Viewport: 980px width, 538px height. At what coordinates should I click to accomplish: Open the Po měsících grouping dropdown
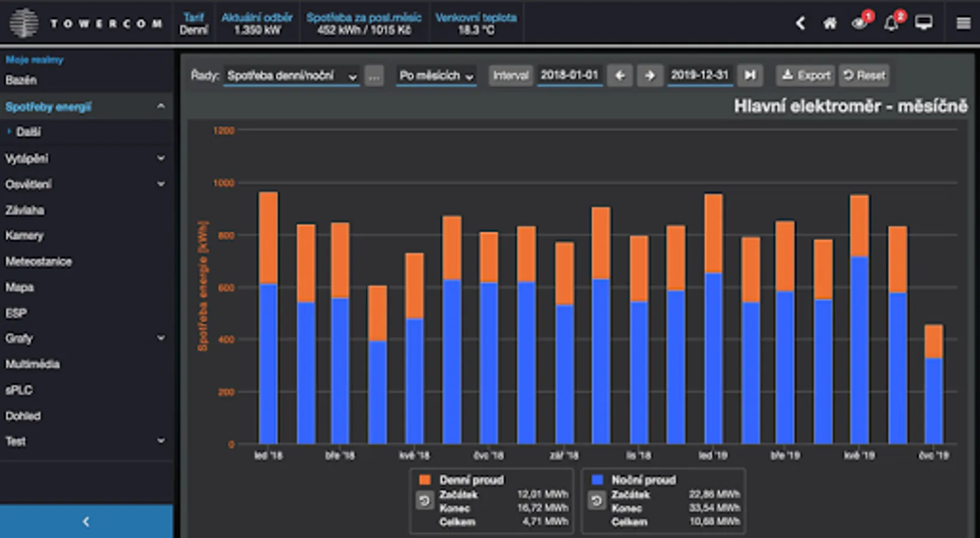[x=436, y=76]
